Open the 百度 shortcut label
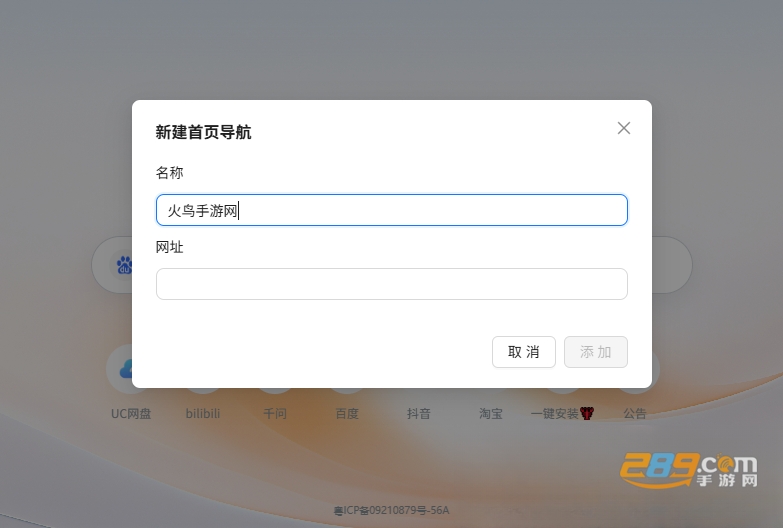Screen dimensions: 783x528 pyautogui.click(x=347, y=414)
